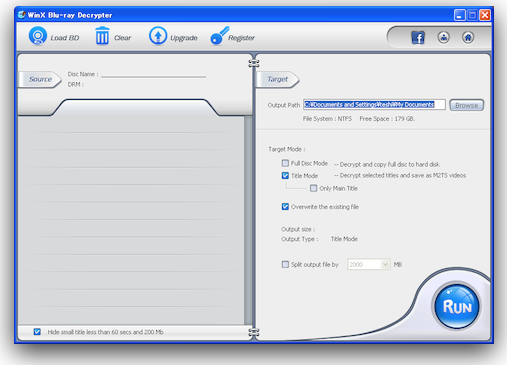
Task: Open the Facebook page icon
Action: click(x=418, y=37)
